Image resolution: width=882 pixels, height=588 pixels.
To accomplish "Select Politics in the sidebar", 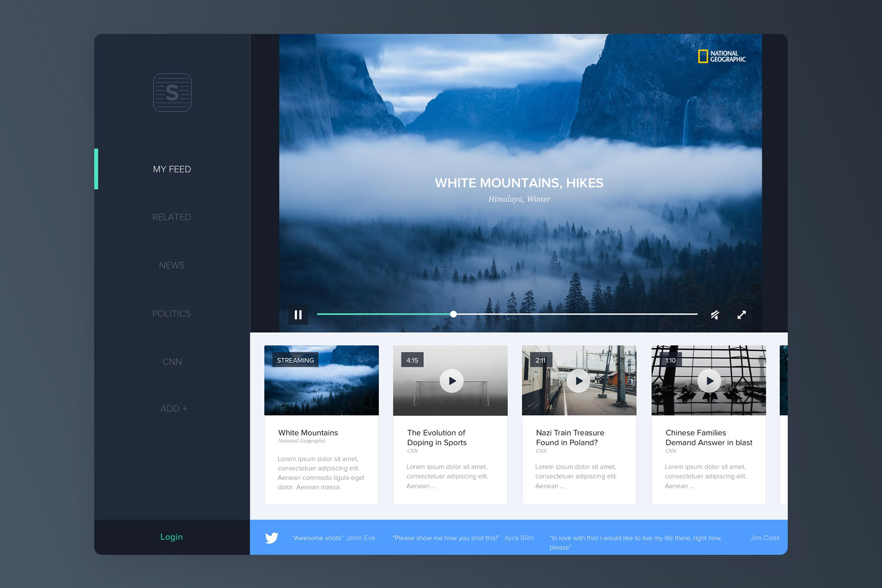I will 171,313.
